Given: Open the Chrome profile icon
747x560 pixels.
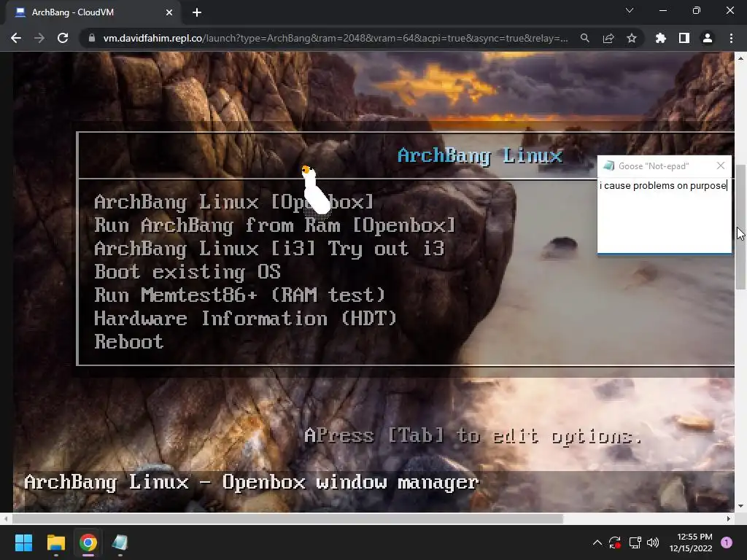Looking at the screenshot, I should [708, 38].
